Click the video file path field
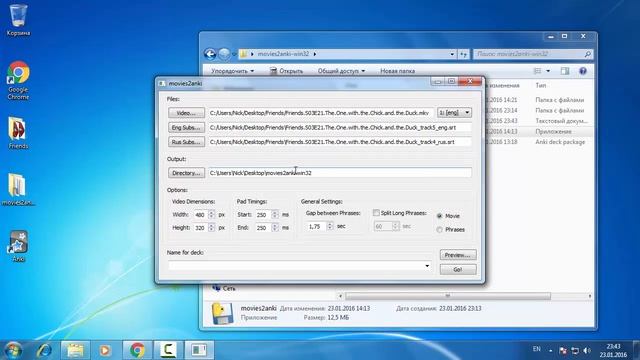This screenshot has height=360, width=640. 321,113
